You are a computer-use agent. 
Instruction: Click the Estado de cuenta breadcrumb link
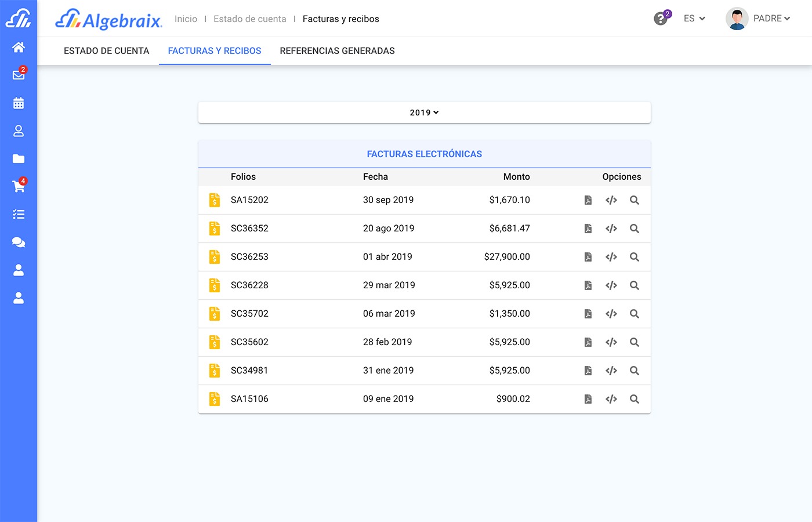250,19
